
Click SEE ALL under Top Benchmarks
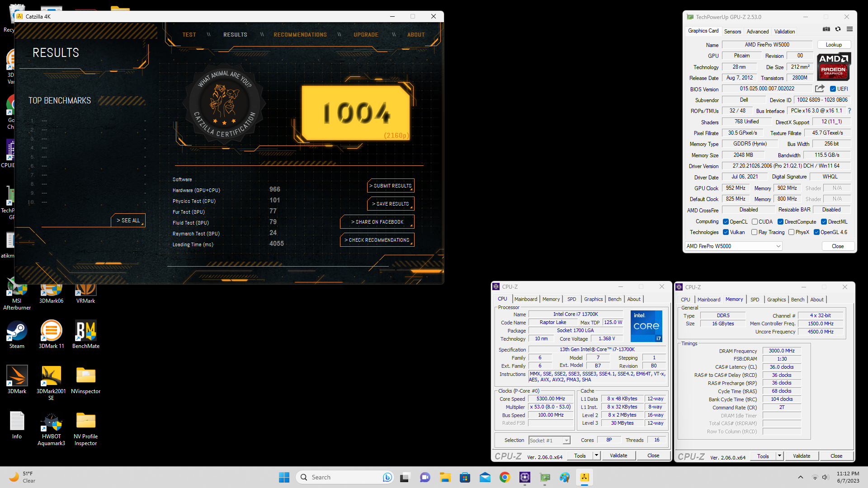pyautogui.click(x=128, y=220)
